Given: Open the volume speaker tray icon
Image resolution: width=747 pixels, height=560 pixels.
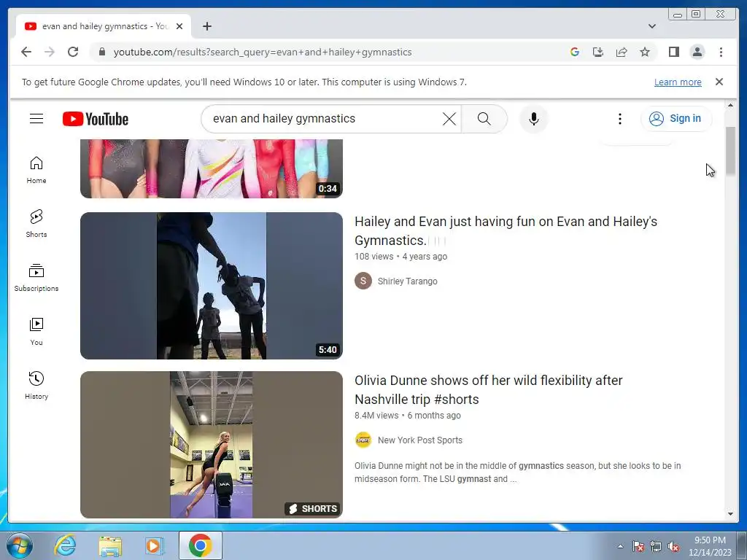Looking at the screenshot, I should click(x=673, y=546).
